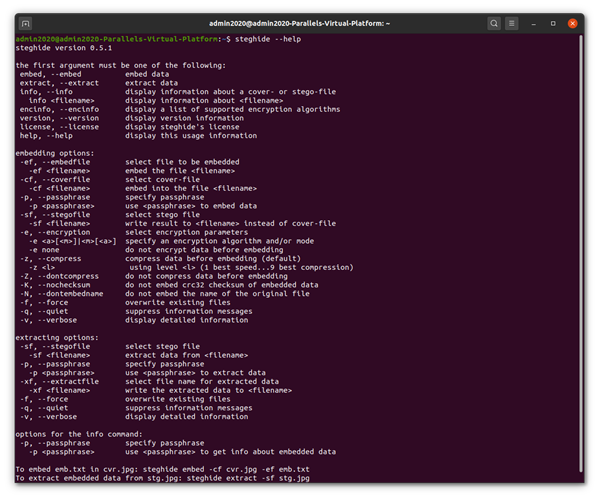Click the embed example command line
The image size is (601, 501).
pyautogui.click(x=163, y=470)
